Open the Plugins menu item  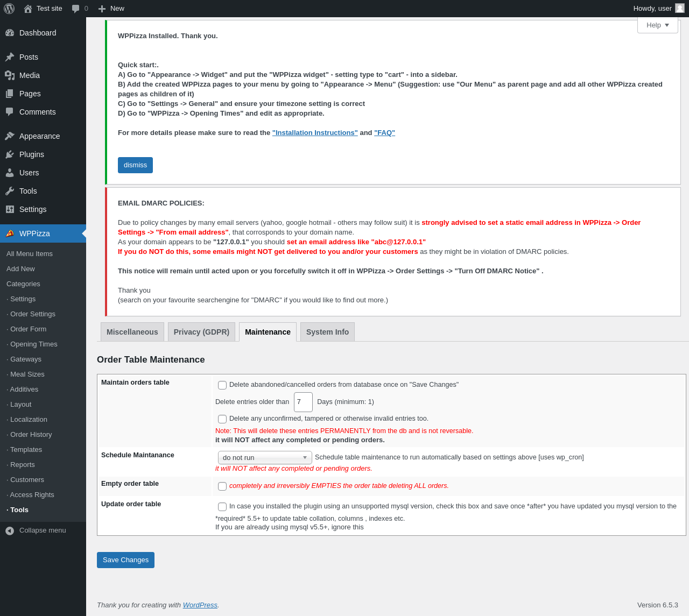(x=43, y=154)
